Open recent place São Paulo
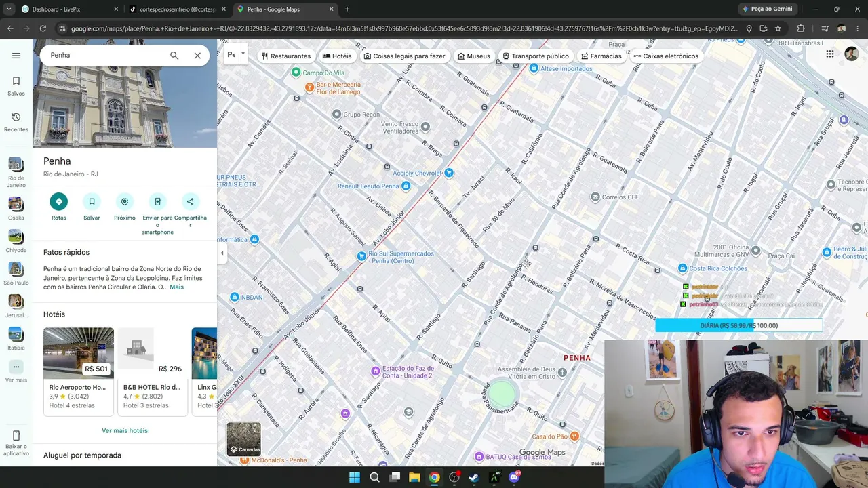Viewport: 868px width, 488px height. click(x=16, y=273)
